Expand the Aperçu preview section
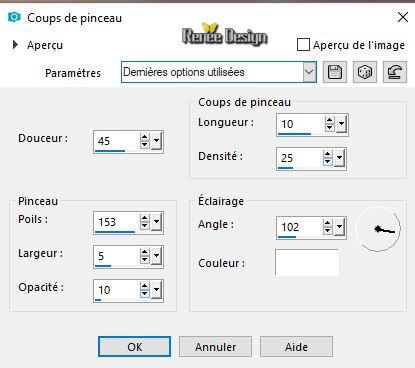The height and width of the screenshot is (368, 415). coord(15,45)
